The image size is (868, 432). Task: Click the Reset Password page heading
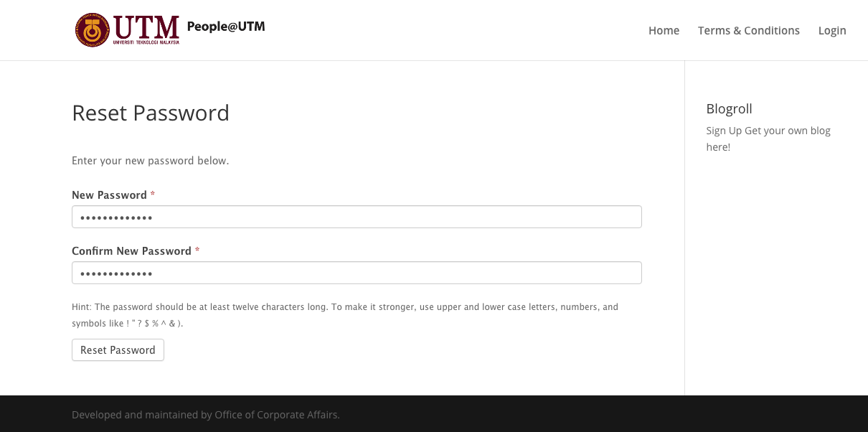151,113
